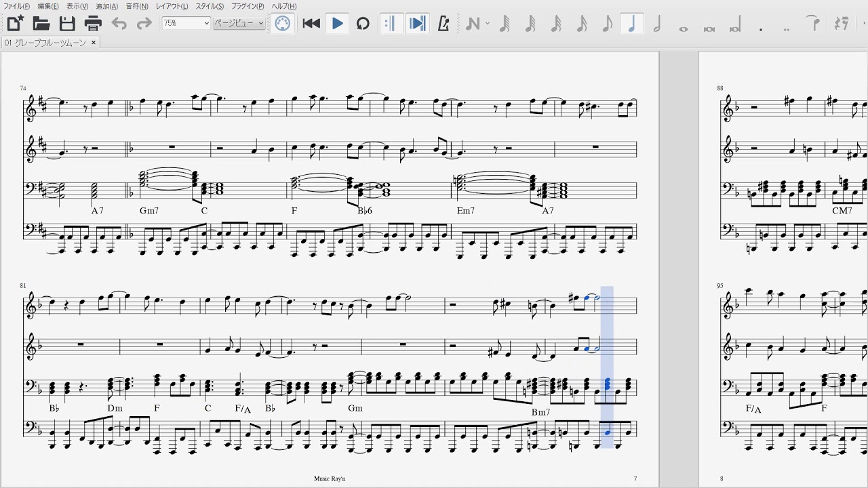
Task: Select the 16th note duration
Action: pos(582,24)
